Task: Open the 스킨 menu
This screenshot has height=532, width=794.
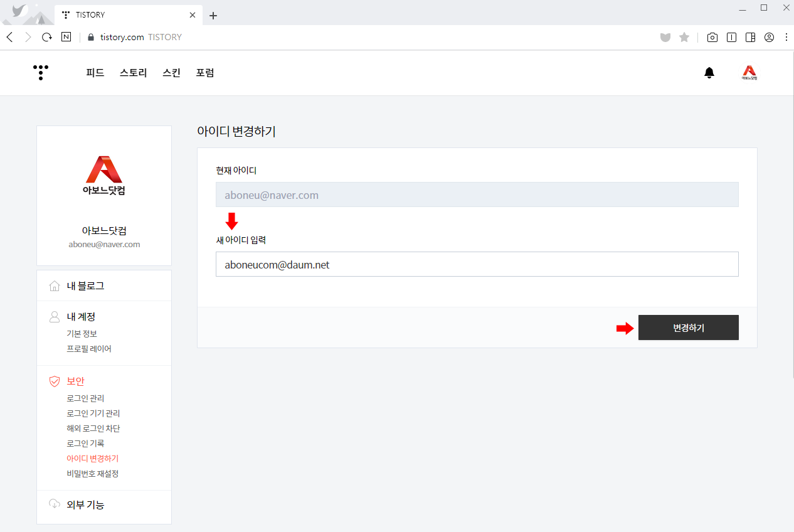Action: tap(171, 73)
